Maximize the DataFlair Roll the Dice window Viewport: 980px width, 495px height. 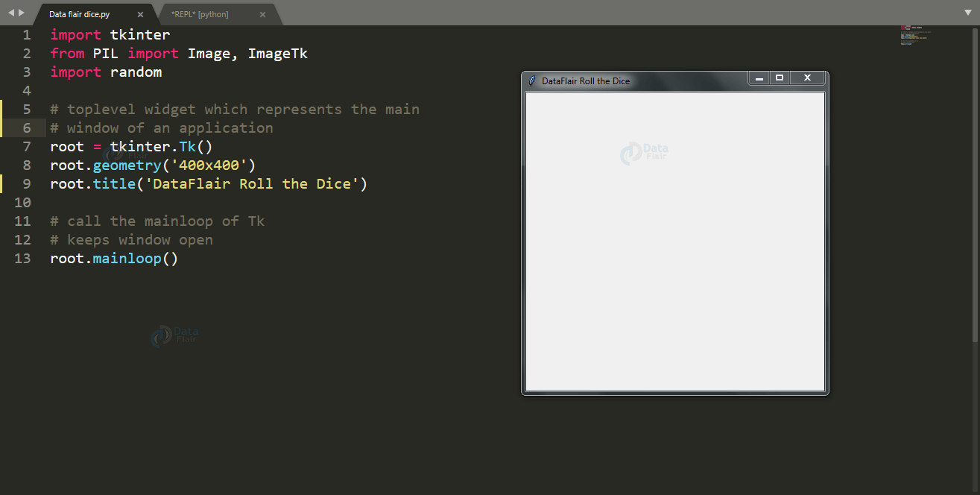pos(780,78)
